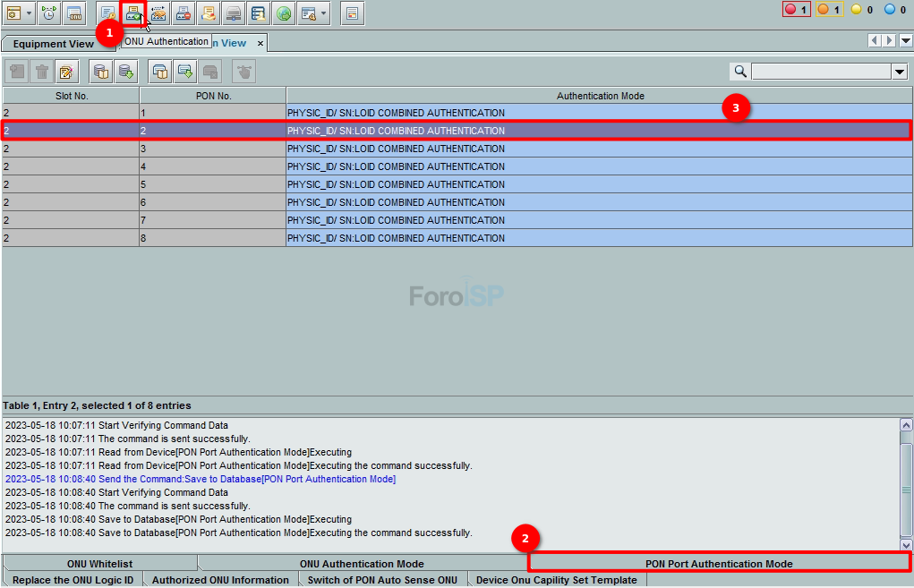Switch to Equipment View tab
This screenshot has width=914, height=588.
54,44
